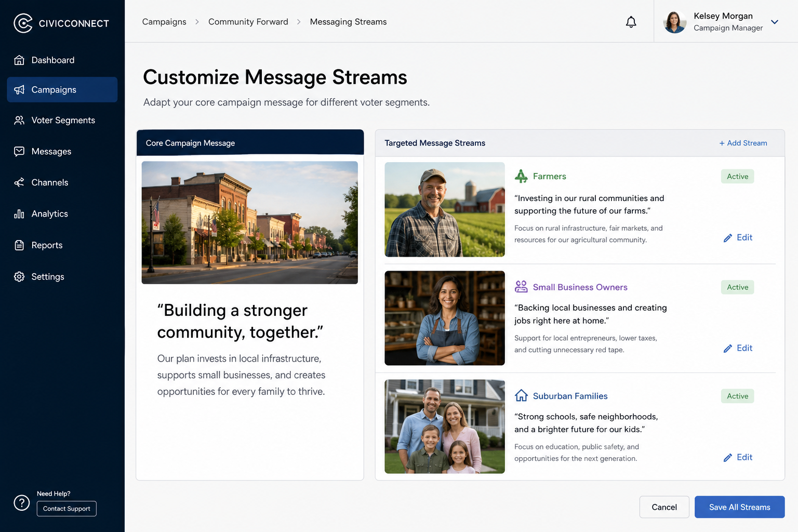Cancel the stream customization
Image resolution: width=798 pixels, height=532 pixels.
[x=664, y=507]
